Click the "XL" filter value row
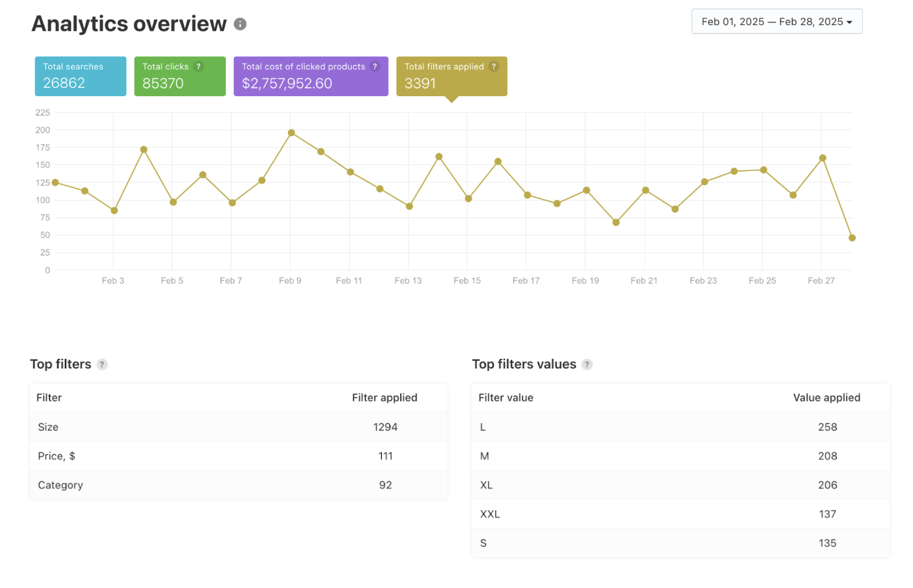This screenshot has width=913, height=588. [x=681, y=485]
